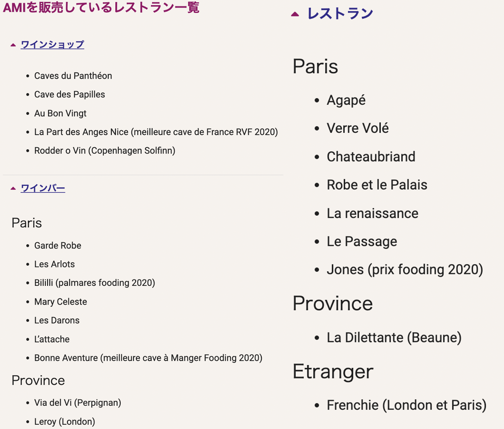Screen dimensions: 504x429
Task: Click the AMIを販売しているレストラン一覧 title
Action: click(x=101, y=7)
